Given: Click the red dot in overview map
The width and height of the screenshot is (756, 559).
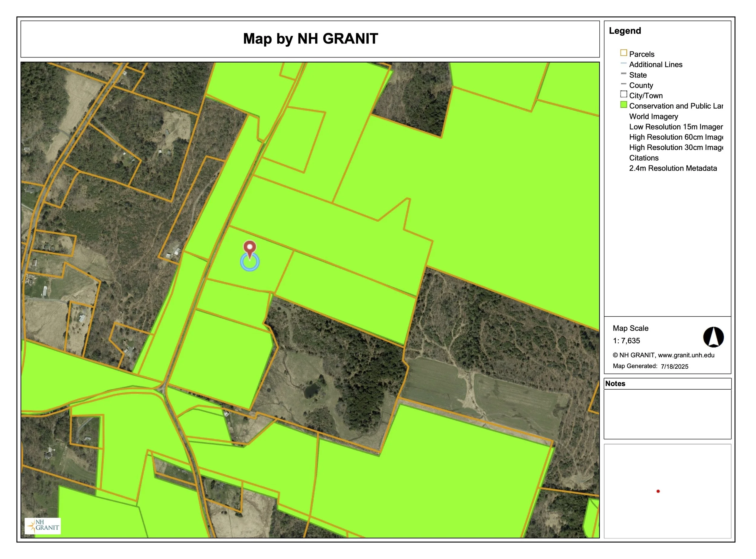Looking at the screenshot, I should coord(658,491).
